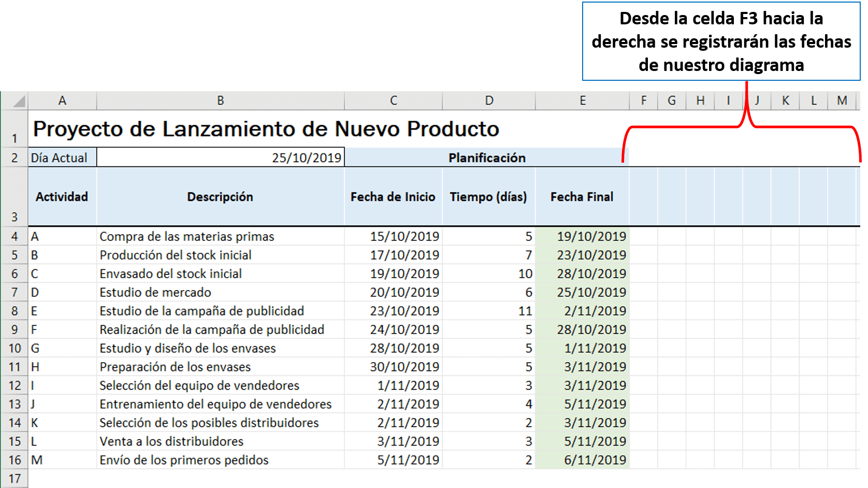868x488 pixels.
Task: Select column F header
Action: click(644, 101)
